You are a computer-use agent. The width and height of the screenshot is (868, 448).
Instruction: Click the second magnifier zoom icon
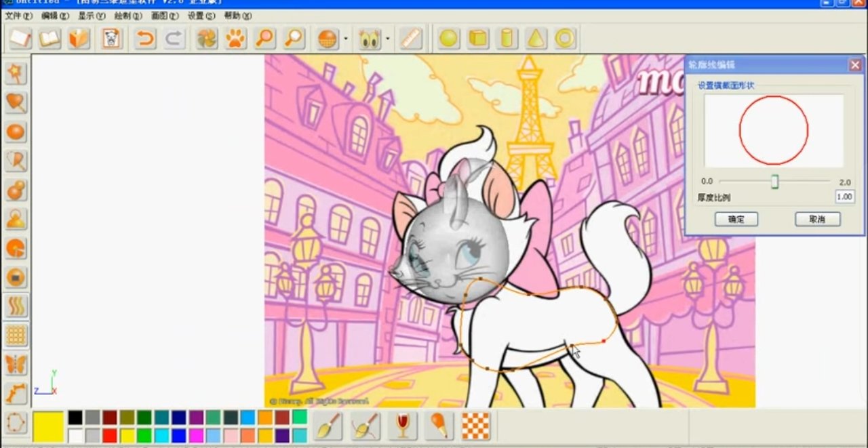pyautogui.click(x=294, y=39)
